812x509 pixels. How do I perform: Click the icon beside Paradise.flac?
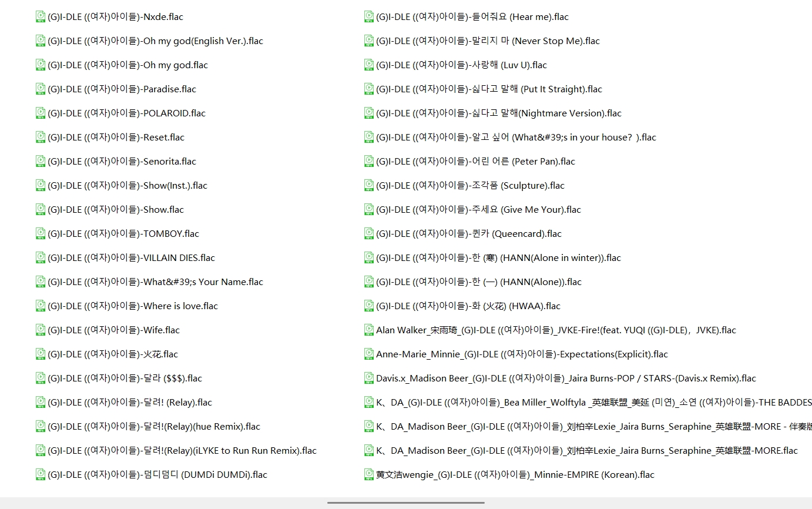(x=41, y=89)
